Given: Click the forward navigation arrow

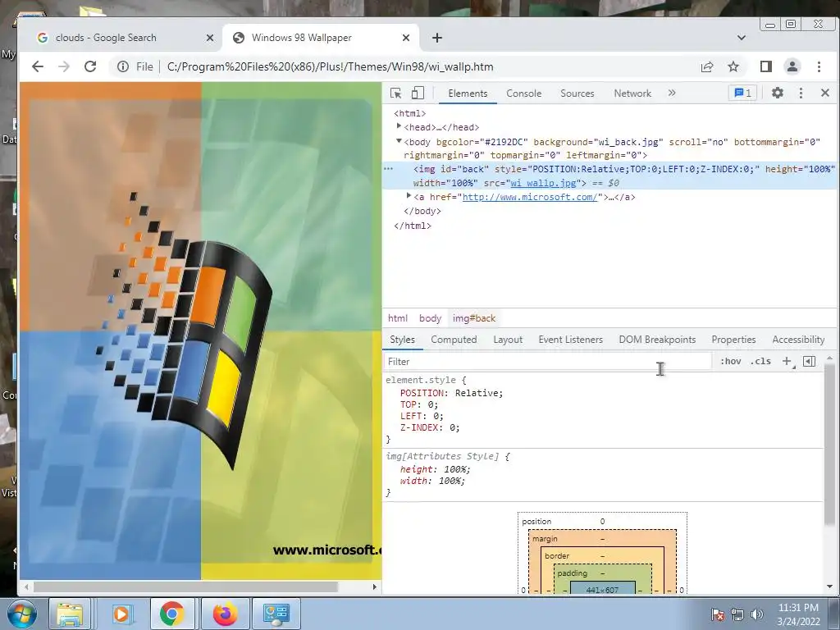Looking at the screenshot, I should (64, 66).
